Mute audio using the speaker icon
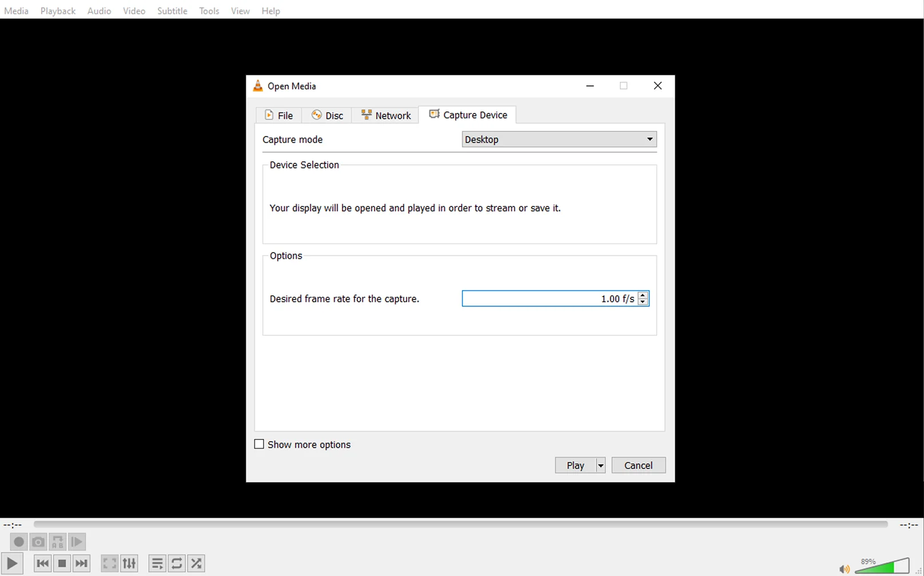Screen dimensions: 924x576 (844, 569)
